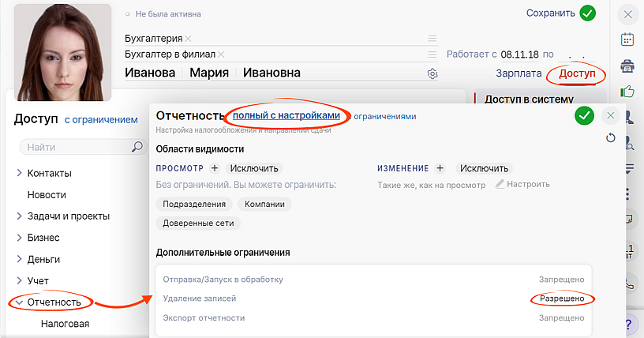Click the полный с настройками link
Viewport: 644px width, 338px height.
coord(286,116)
